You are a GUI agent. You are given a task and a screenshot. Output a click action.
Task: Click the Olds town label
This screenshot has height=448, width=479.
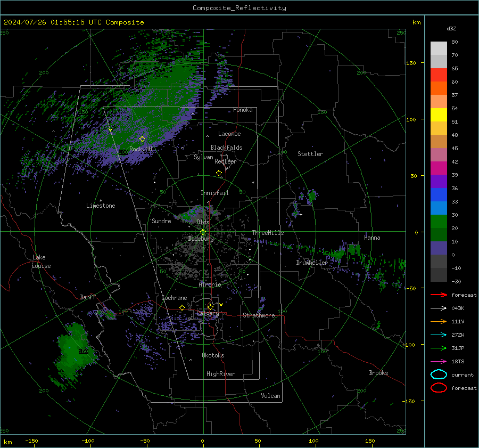(x=203, y=222)
